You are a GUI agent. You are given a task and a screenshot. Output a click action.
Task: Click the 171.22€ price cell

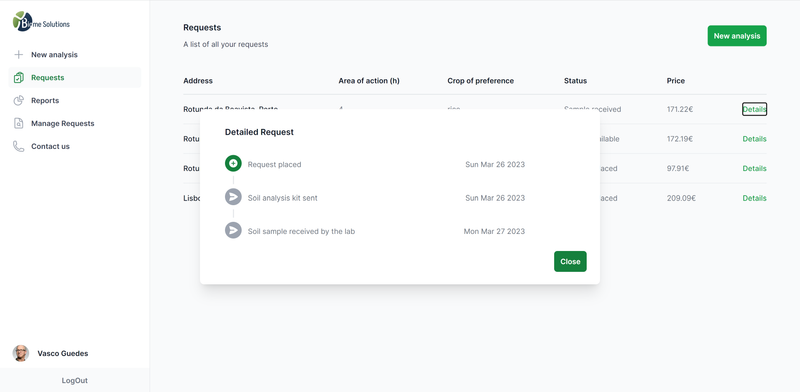coord(680,109)
